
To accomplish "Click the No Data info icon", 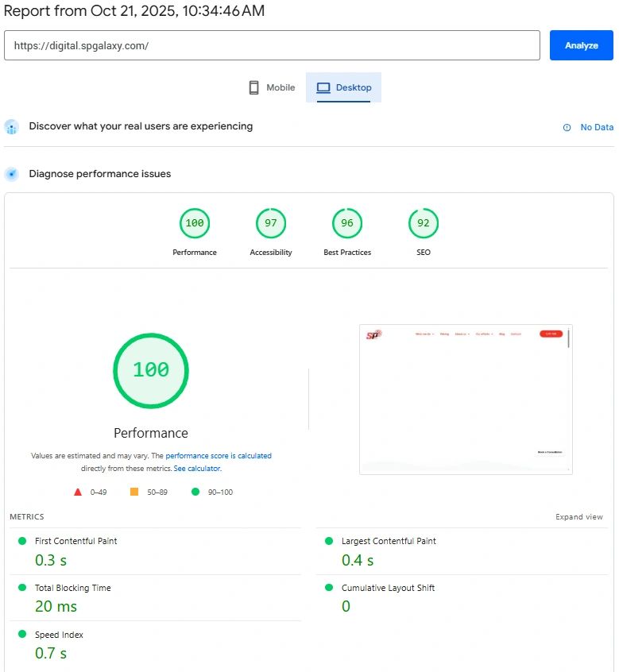I will pyautogui.click(x=567, y=128).
